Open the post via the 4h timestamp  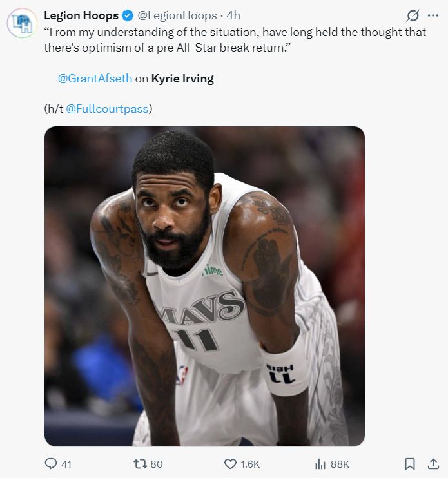pos(233,15)
